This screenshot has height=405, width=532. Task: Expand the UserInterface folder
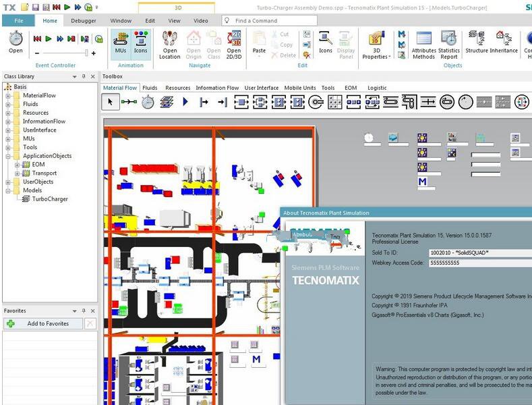(8, 130)
